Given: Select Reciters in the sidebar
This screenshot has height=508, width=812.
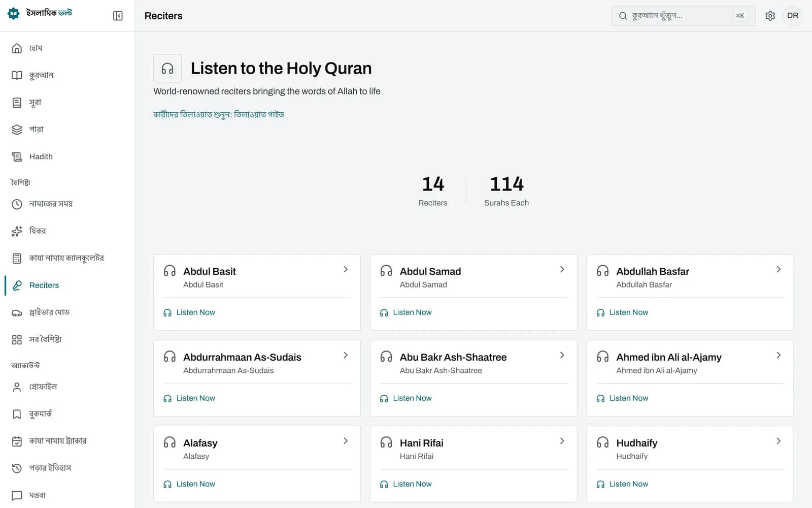Looking at the screenshot, I should 67,285.
